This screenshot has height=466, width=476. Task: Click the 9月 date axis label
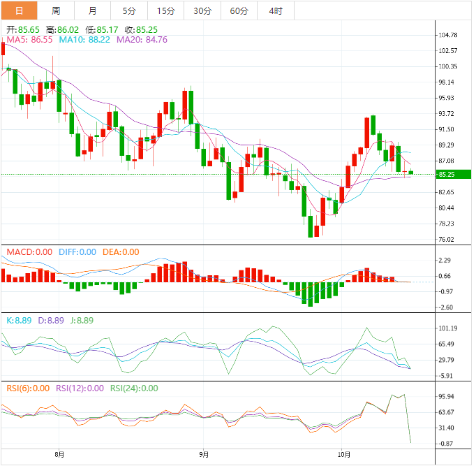pos(204,454)
